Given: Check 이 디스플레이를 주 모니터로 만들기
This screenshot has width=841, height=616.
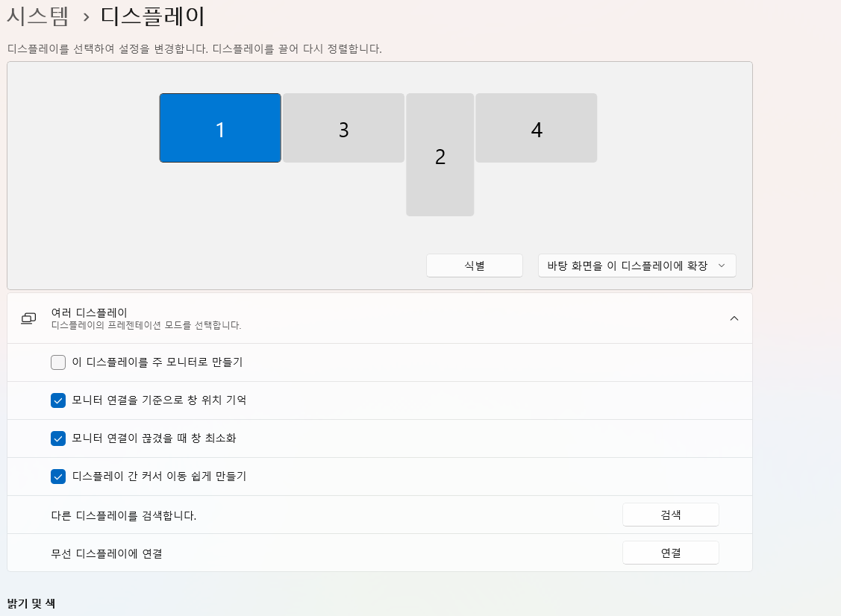Looking at the screenshot, I should point(57,362).
